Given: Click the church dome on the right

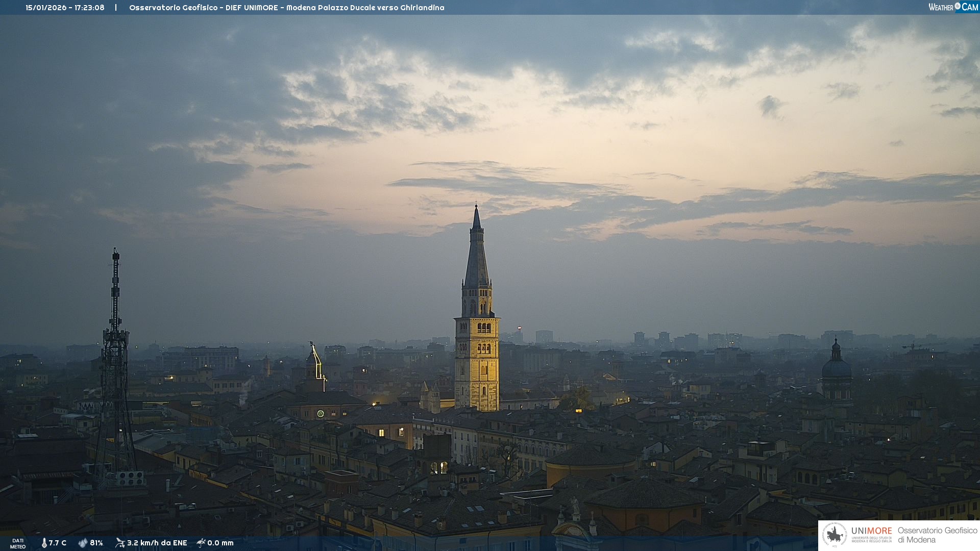Looking at the screenshot, I should [837, 367].
